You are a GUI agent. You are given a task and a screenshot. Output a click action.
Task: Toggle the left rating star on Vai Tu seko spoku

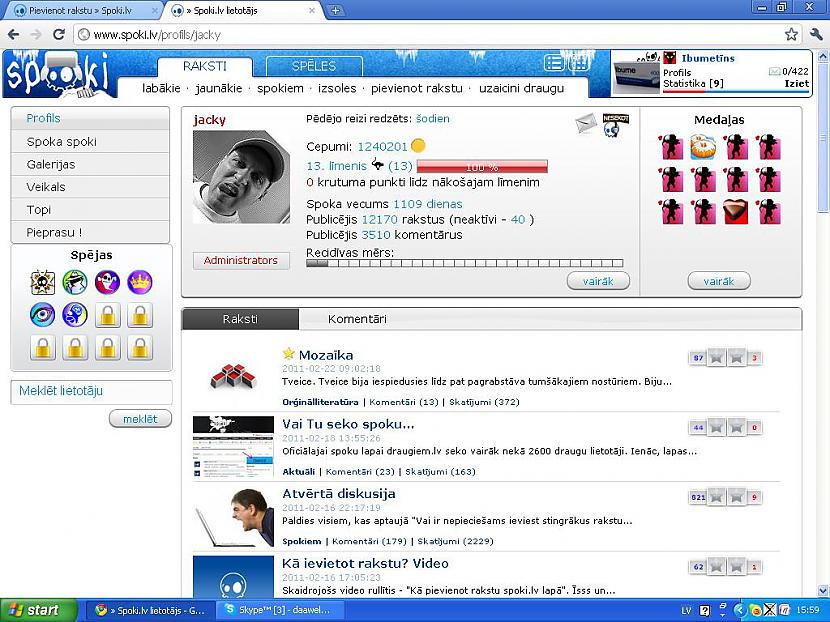pyautogui.click(x=717, y=427)
